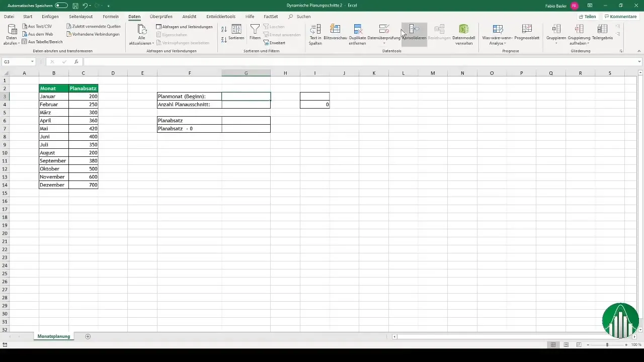Collapse the ribbon with chevron
The height and width of the screenshot is (362, 644).
click(639, 51)
